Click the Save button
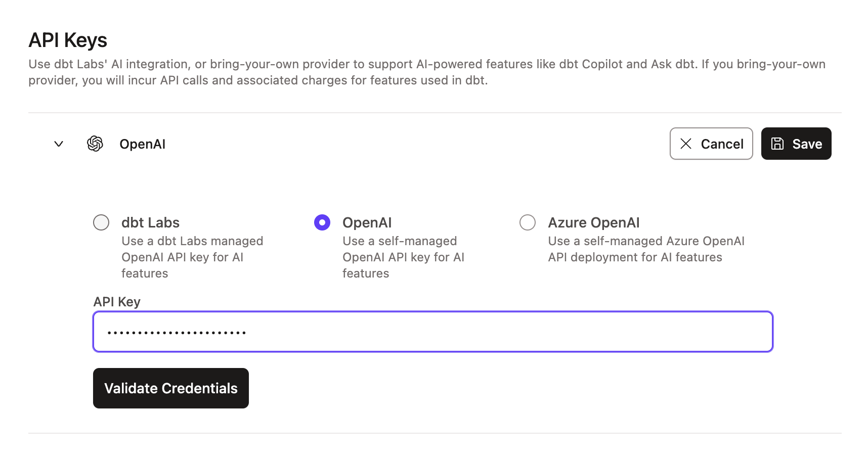The width and height of the screenshot is (868, 460). click(x=796, y=144)
